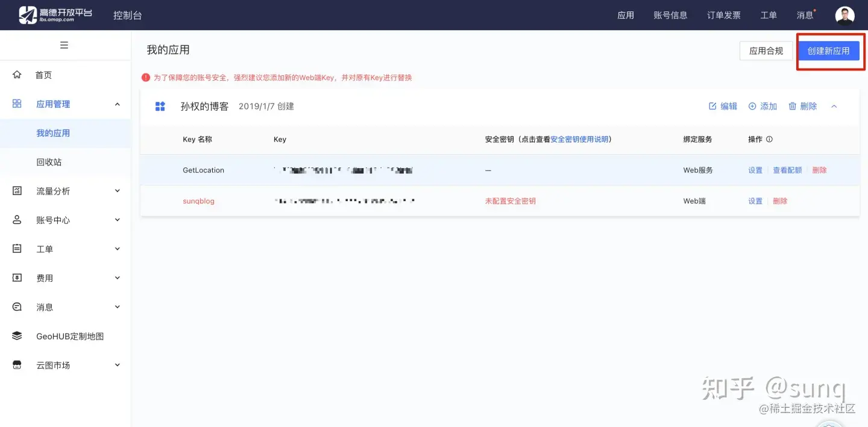Click the 孙权的博客 application title

tap(205, 106)
